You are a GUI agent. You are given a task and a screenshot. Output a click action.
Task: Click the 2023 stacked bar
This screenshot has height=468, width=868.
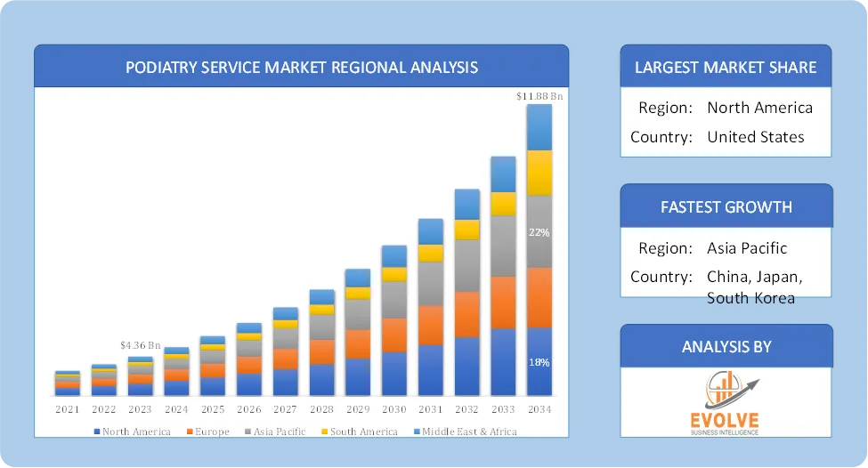[x=140, y=376]
